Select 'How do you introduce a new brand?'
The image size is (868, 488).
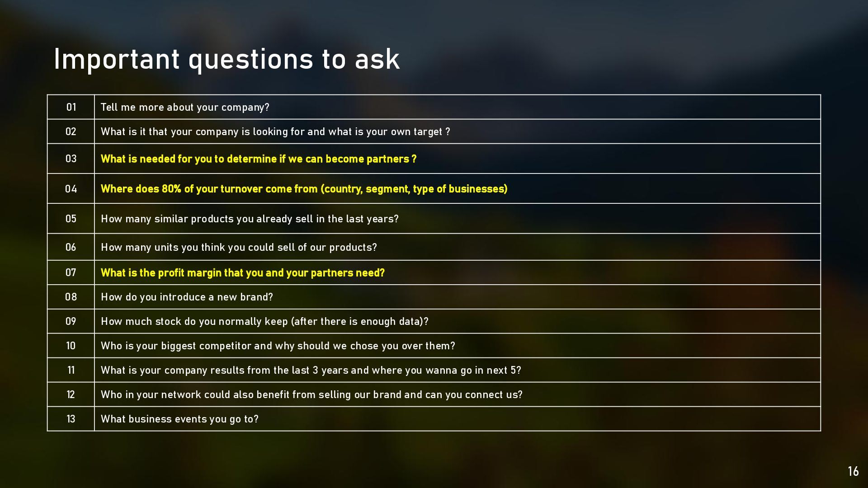click(187, 297)
